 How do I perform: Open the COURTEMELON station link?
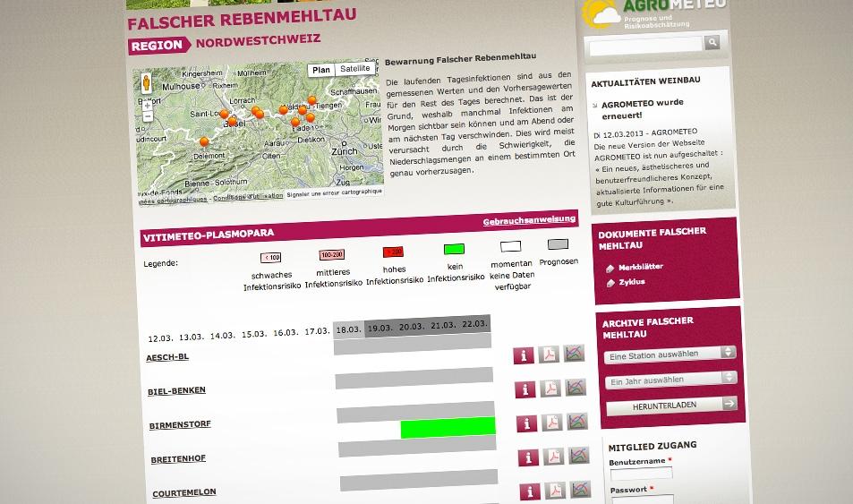pos(183,493)
